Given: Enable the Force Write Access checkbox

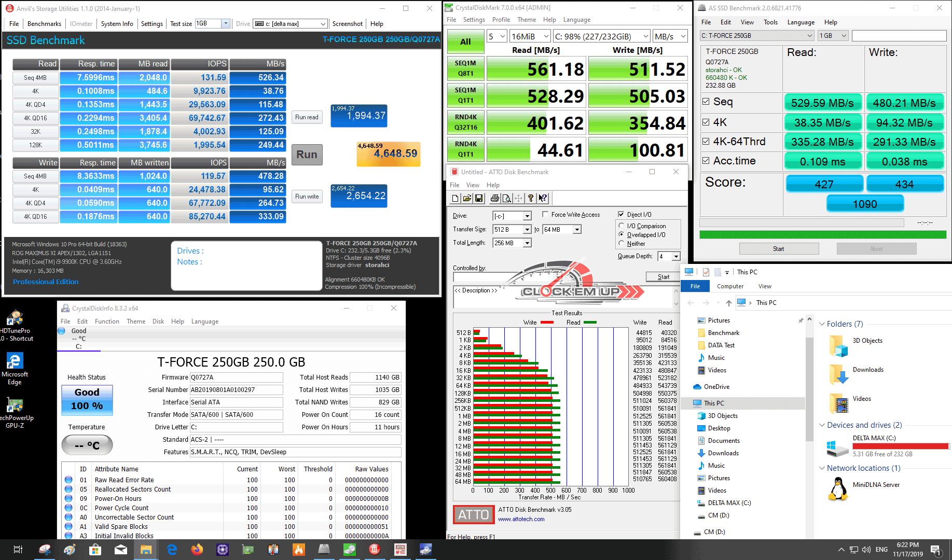Looking at the screenshot, I should (545, 215).
